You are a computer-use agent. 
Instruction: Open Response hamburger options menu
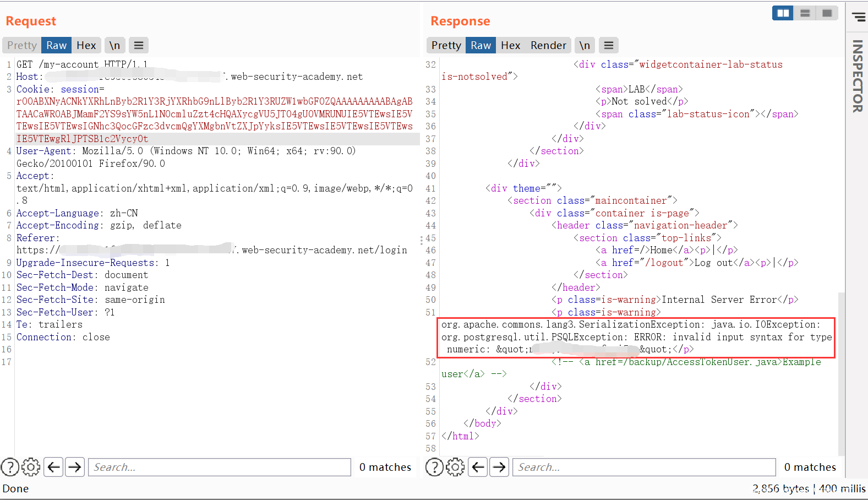(x=608, y=45)
